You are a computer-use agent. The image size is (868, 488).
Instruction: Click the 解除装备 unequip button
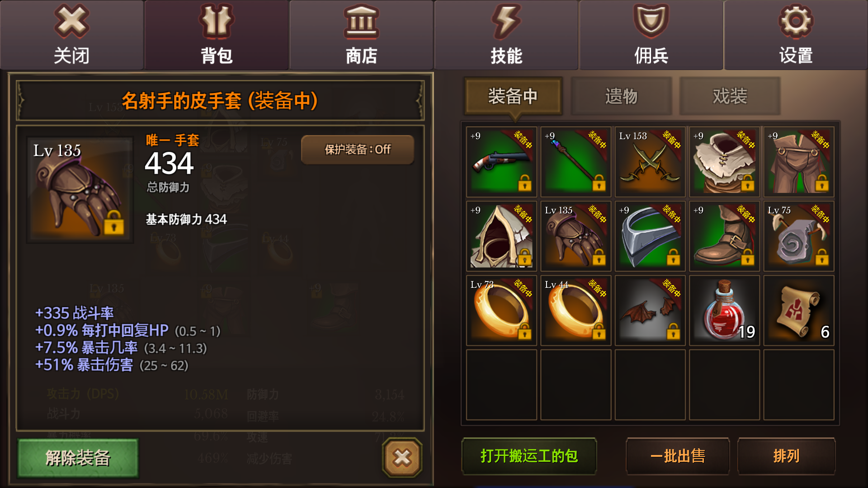click(x=78, y=458)
